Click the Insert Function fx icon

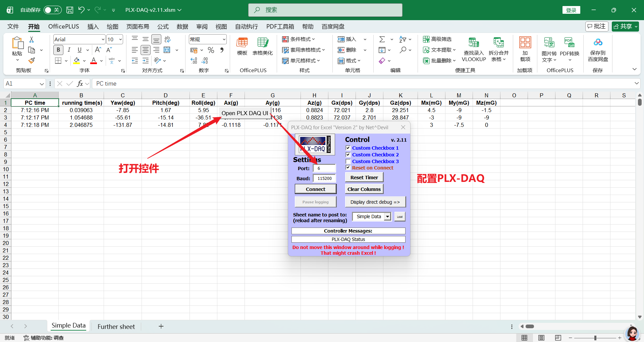coord(80,84)
